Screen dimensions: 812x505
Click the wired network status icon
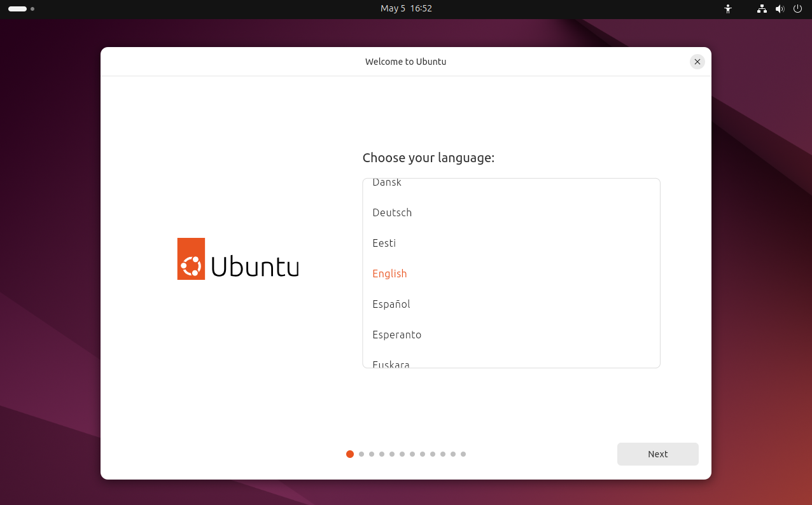click(x=762, y=9)
